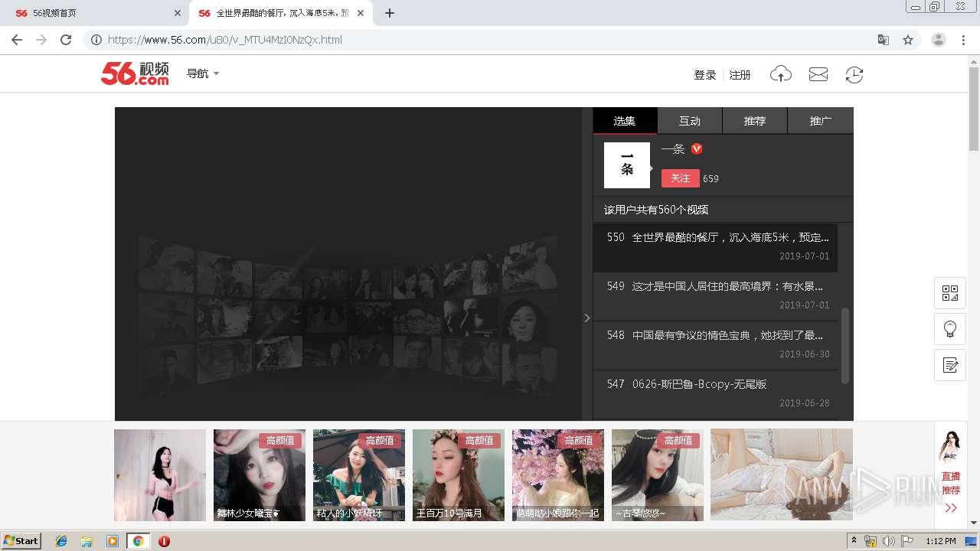Open the media player taskbar icon
Viewport: 980px width, 551px height.
(113, 541)
